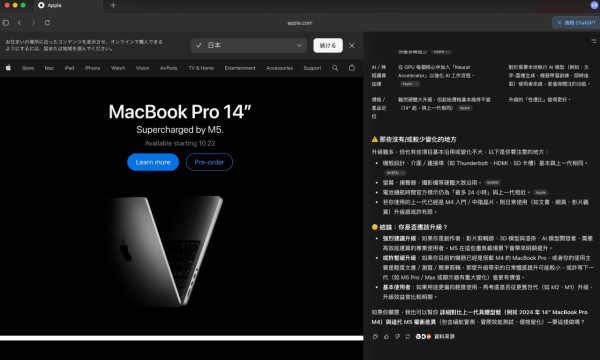This screenshot has width=600, height=360.
Task: Open a new browser tab
Action: [113, 5]
